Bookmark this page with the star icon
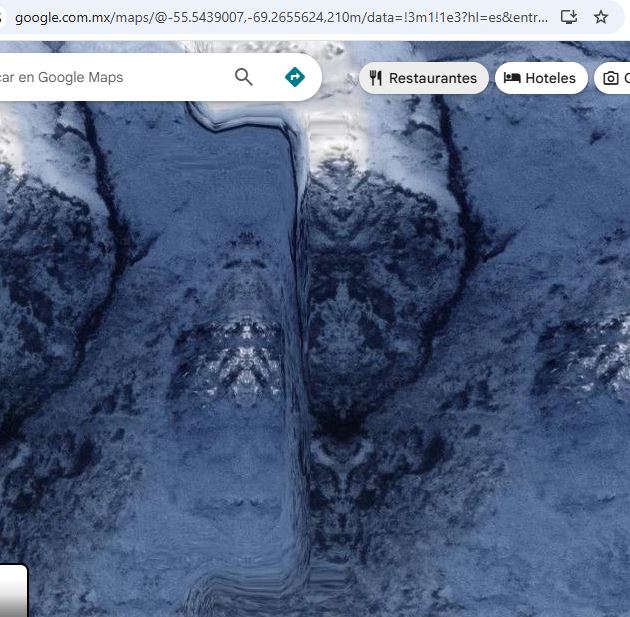 pos(601,17)
